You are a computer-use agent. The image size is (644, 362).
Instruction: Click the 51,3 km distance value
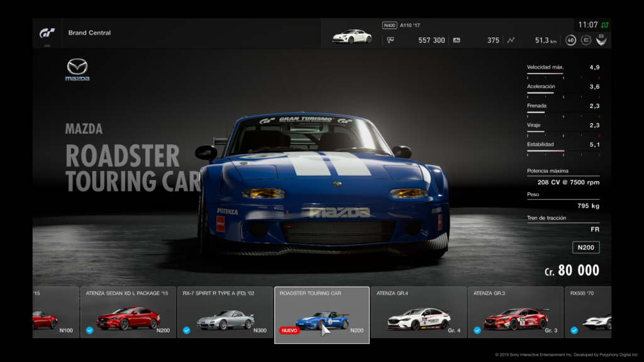(546, 40)
